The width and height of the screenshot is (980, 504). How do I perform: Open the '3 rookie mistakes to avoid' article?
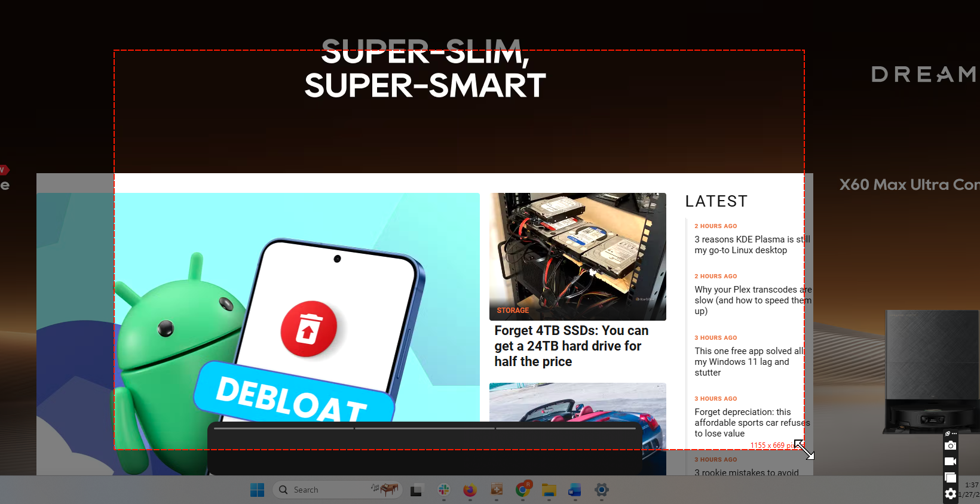(746, 472)
